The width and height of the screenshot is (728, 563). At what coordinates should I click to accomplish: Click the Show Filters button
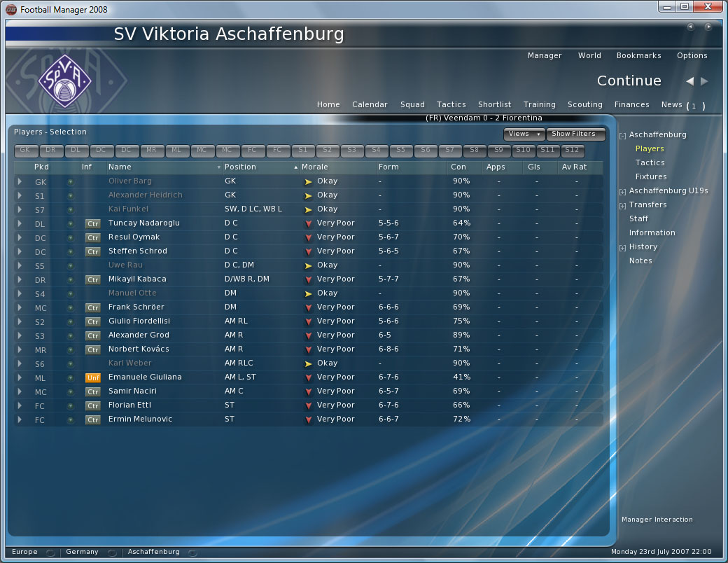click(x=575, y=134)
